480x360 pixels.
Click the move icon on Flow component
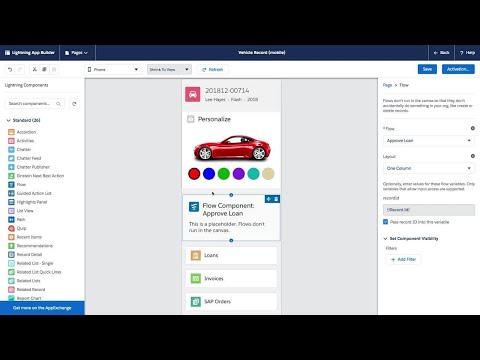click(269, 199)
